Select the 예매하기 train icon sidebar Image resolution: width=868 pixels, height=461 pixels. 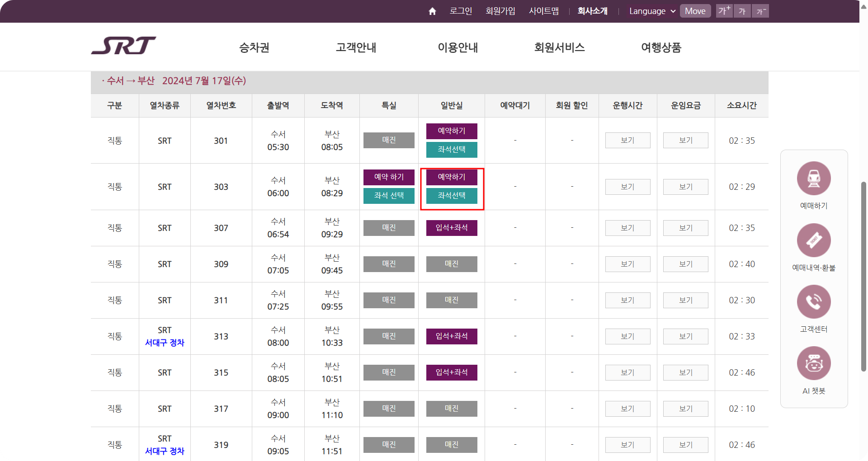813,179
